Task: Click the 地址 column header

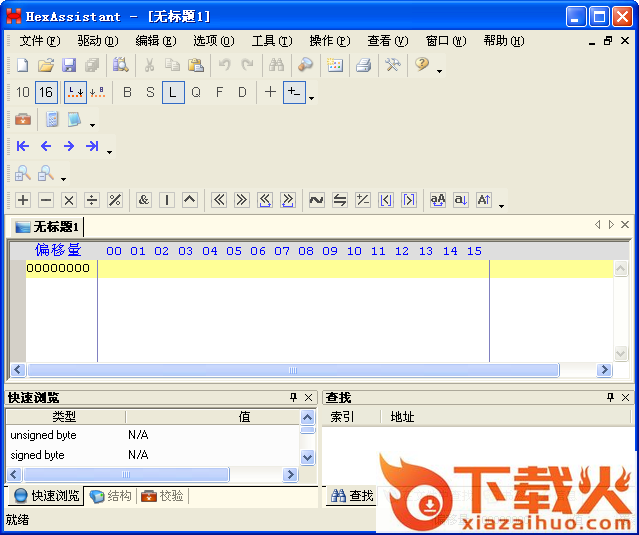Action: tap(505, 416)
